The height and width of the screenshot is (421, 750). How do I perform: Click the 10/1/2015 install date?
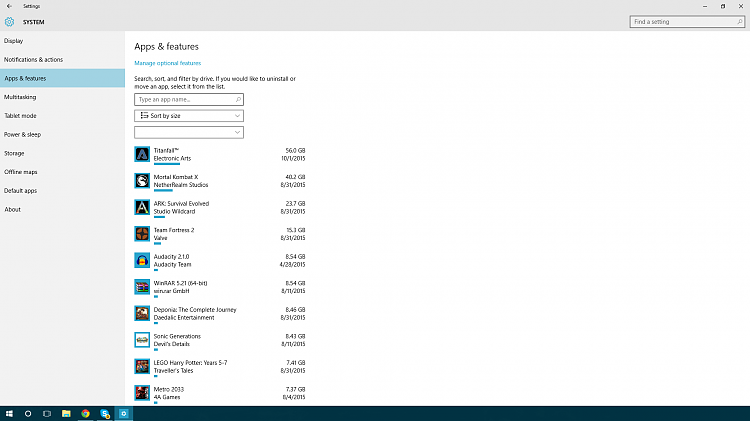(293, 158)
